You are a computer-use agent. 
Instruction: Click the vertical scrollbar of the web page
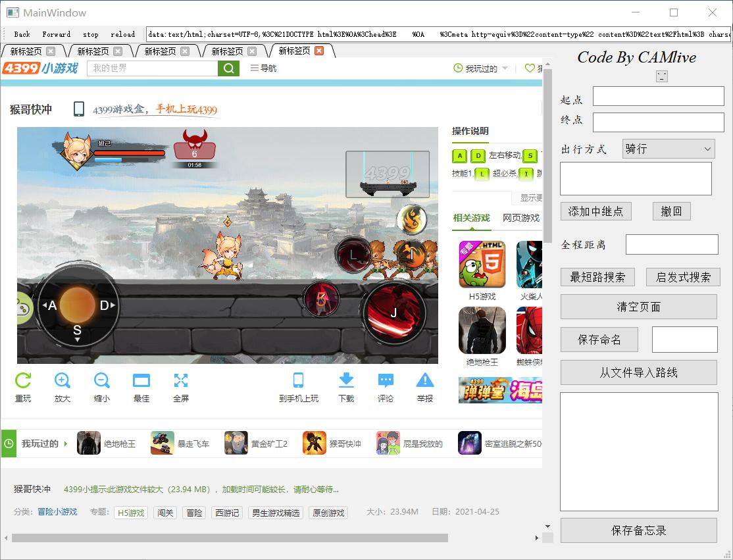tap(548, 156)
